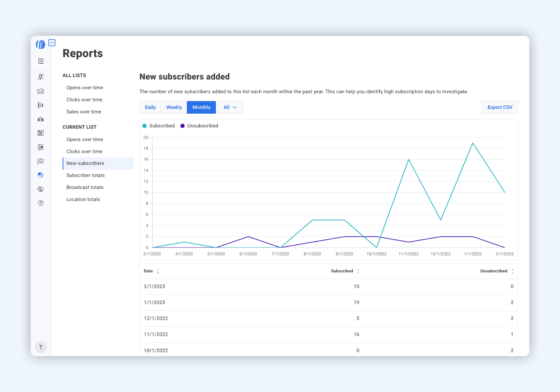560x392 pixels.
Task: Click the New subscribers added heading
Action: 185,77
